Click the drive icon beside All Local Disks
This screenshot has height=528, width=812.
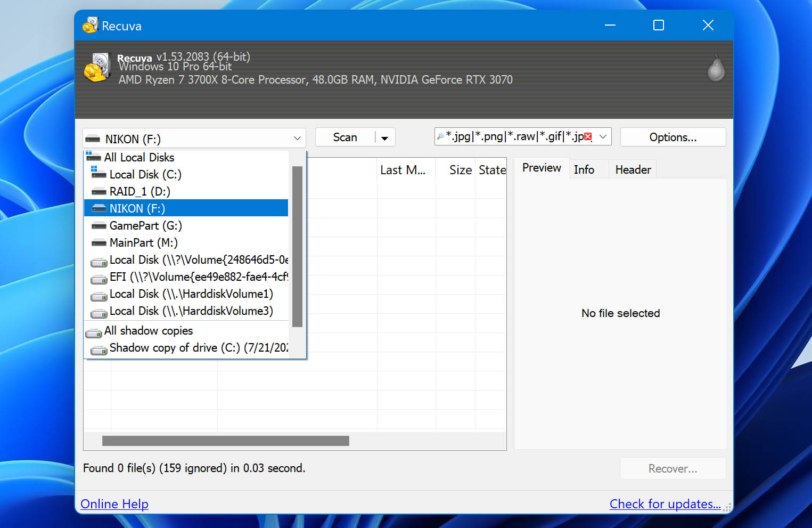pyautogui.click(x=93, y=157)
